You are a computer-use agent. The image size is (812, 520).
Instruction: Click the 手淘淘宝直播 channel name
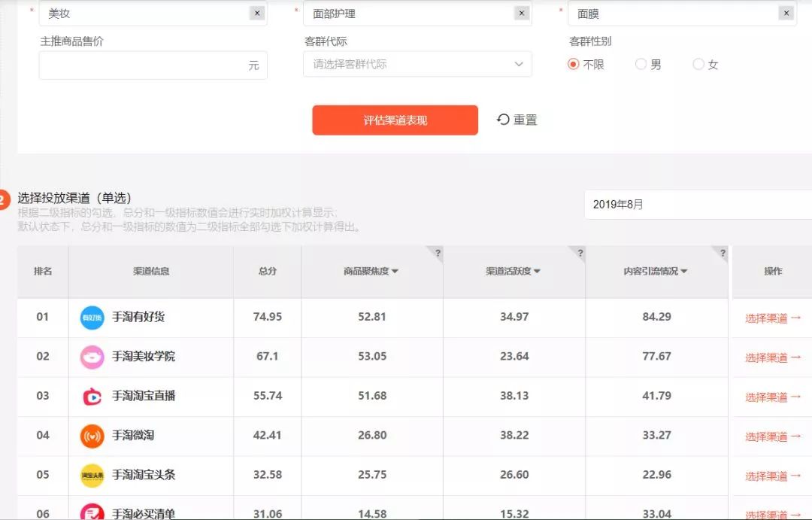coord(144,396)
